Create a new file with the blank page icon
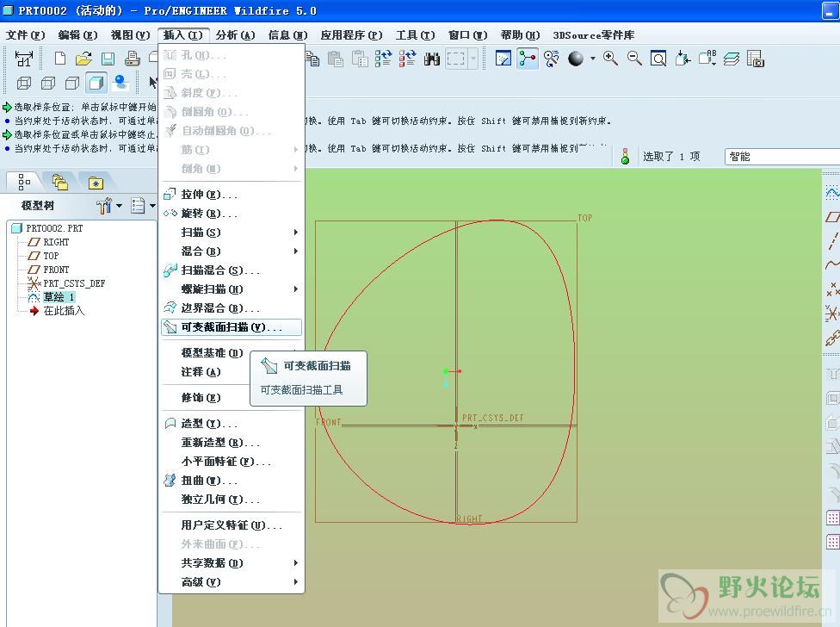Viewport: 840px width, 627px height. 60,59
